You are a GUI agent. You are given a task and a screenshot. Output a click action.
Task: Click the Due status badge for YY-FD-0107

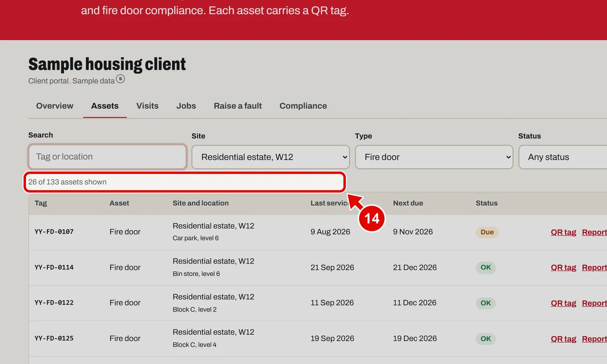point(487,232)
